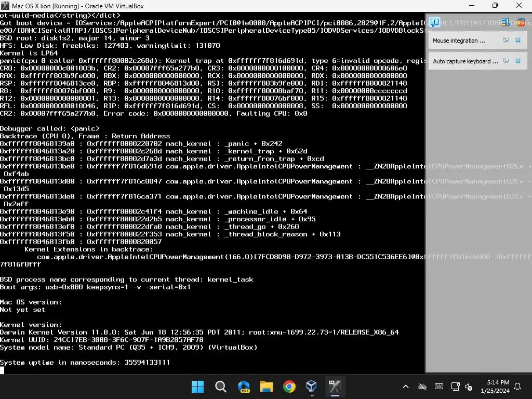
Task: Minimize the Mac OS X lion VM window
Action: 472,6
